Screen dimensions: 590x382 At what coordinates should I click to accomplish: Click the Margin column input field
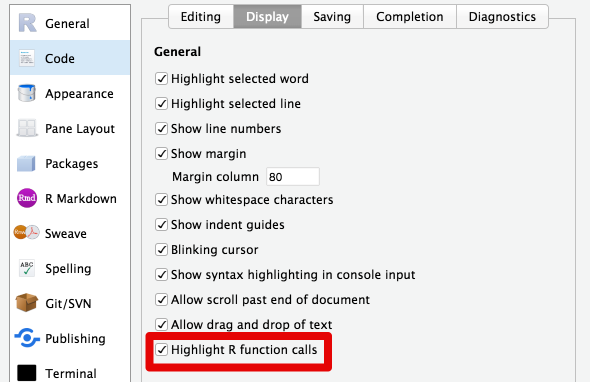pos(293,177)
